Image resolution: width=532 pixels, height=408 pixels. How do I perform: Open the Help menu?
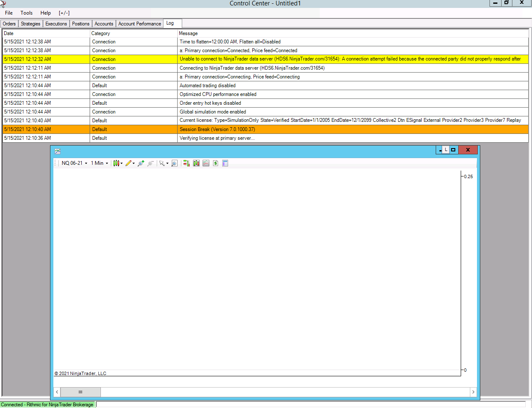tap(46, 13)
